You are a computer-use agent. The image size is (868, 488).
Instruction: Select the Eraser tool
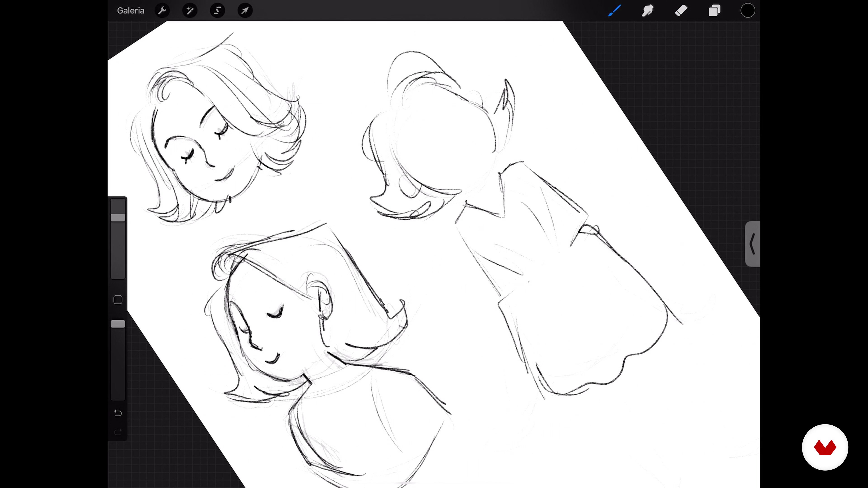tap(681, 10)
